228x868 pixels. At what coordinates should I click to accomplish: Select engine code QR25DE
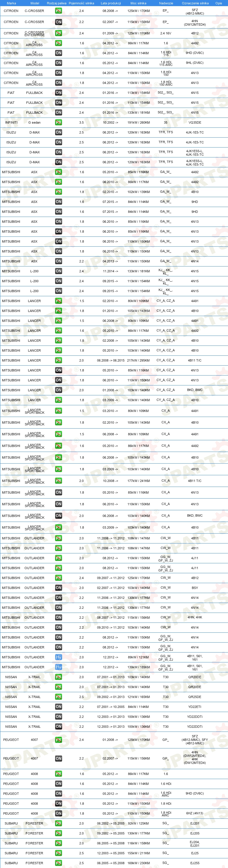(195, 697)
